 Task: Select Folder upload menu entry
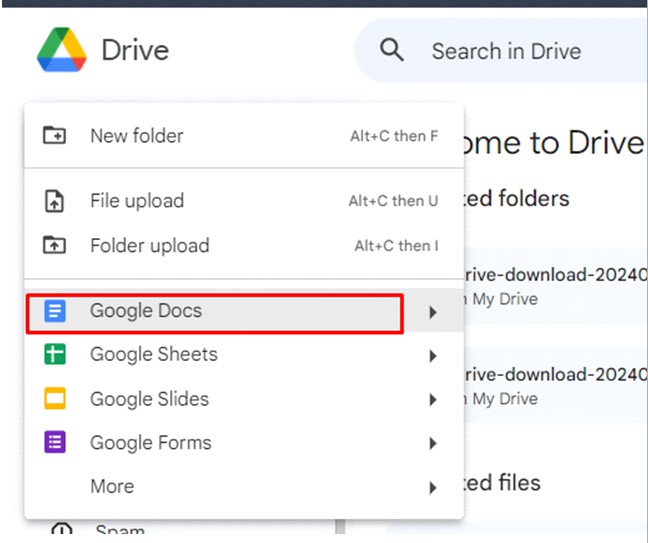coord(244,245)
